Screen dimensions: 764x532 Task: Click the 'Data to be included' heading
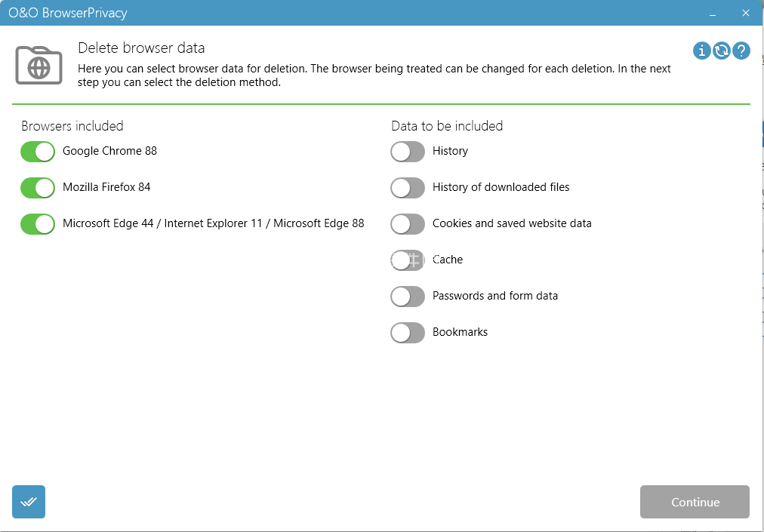(447, 126)
